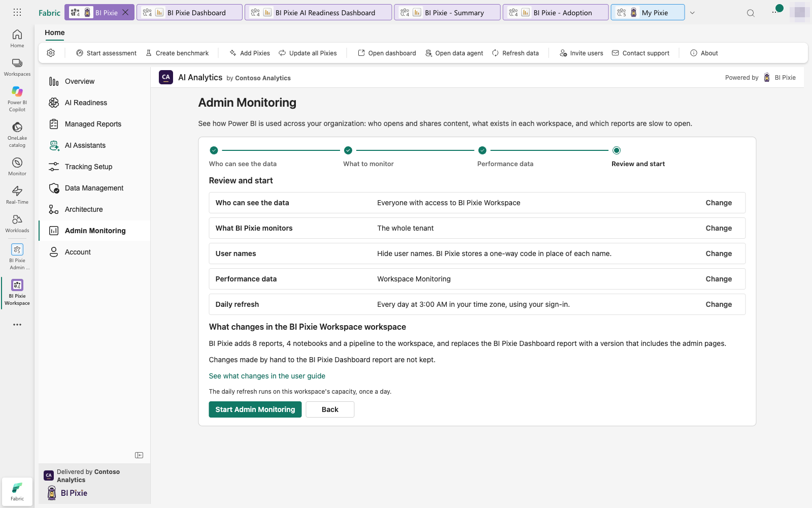This screenshot has width=812, height=508.
Task: Click Start assessment in the toolbar
Action: (106, 53)
